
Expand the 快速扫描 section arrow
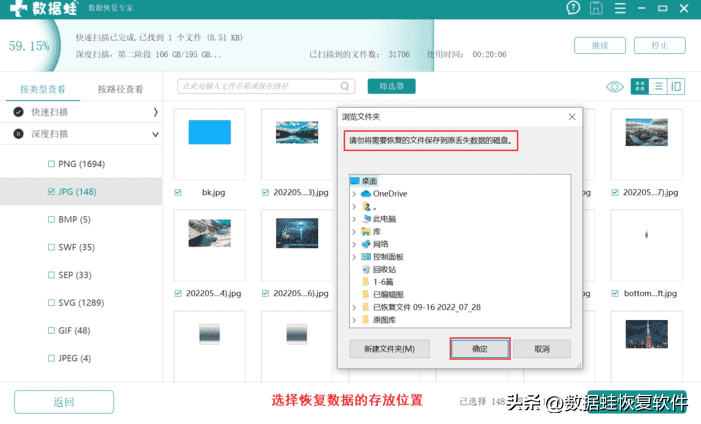point(155,112)
